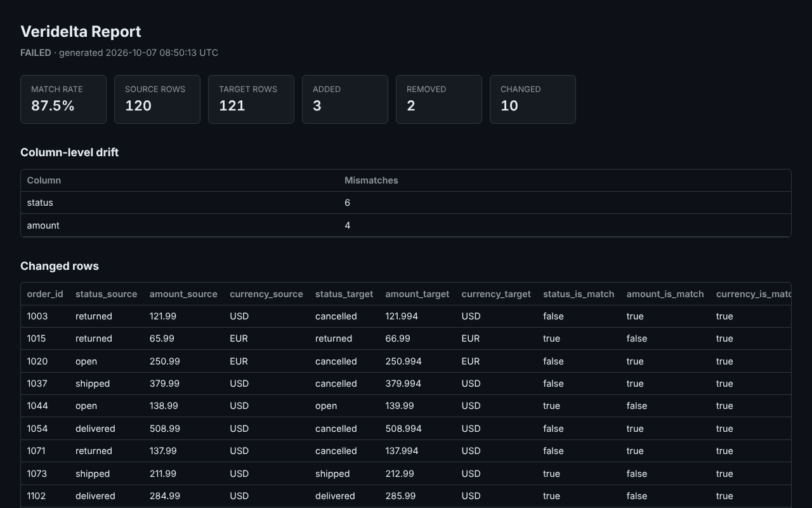
Task: Click amount_target value 212.99
Action: click(x=400, y=474)
